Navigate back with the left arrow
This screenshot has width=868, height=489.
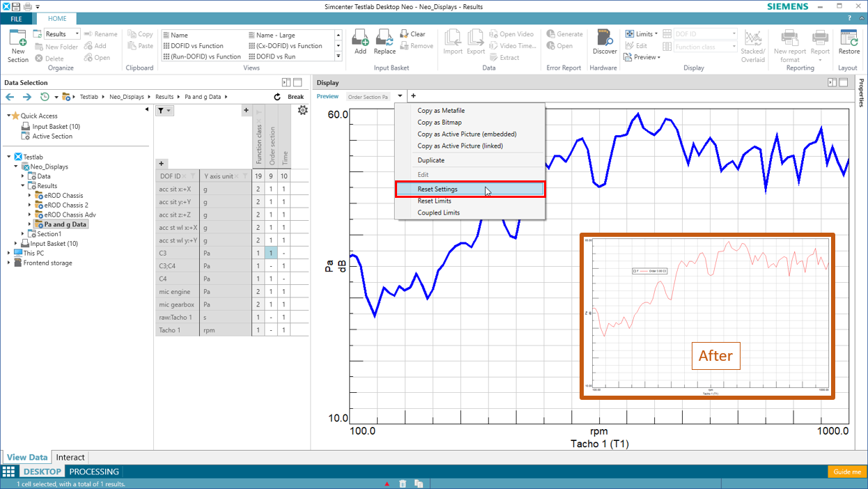tap(10, 97)
